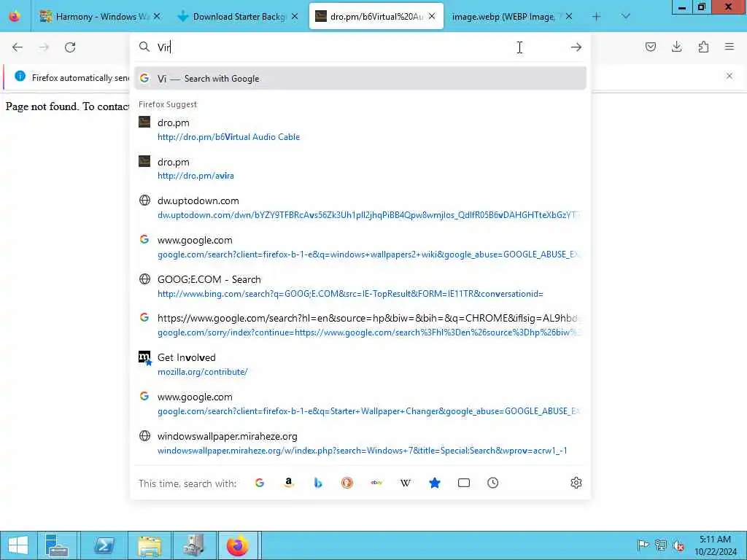Open the Windows Start button

pyautogui.click(x=18, y=545)
